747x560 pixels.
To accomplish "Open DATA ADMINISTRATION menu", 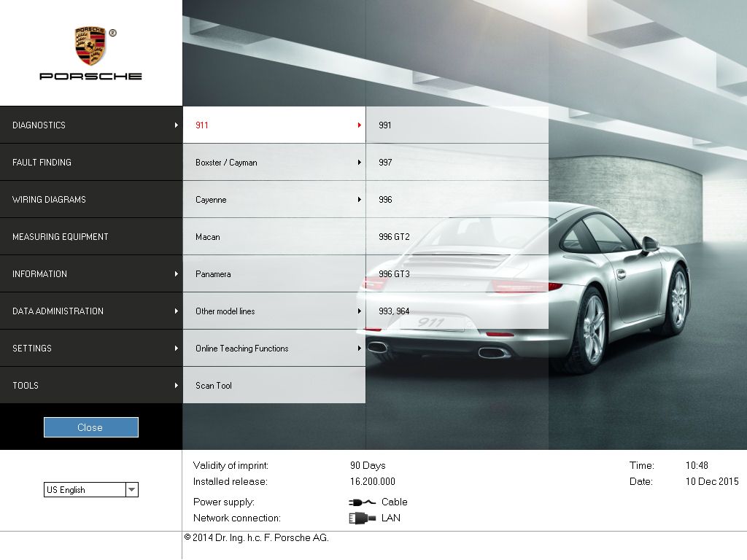I will pos(91,311).
